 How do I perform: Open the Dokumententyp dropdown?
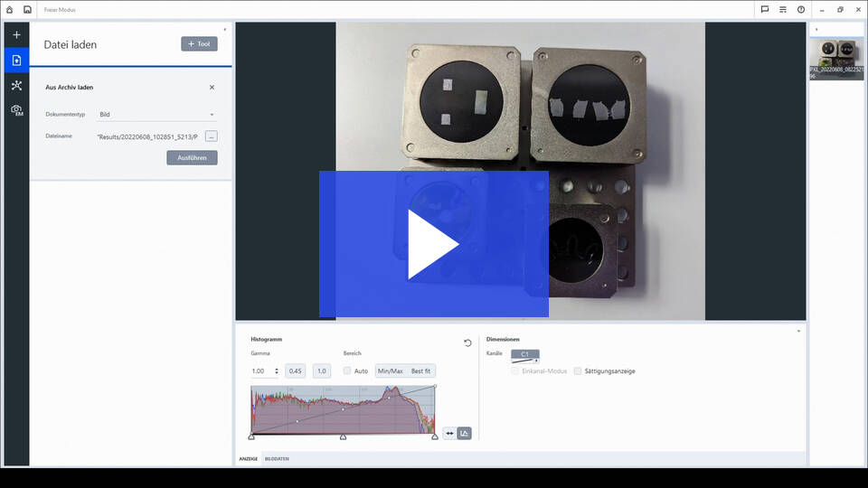[x=157, y=115]
